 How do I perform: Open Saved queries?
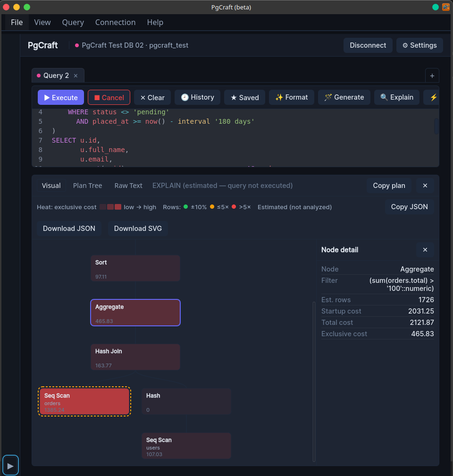tap(244, 97)
